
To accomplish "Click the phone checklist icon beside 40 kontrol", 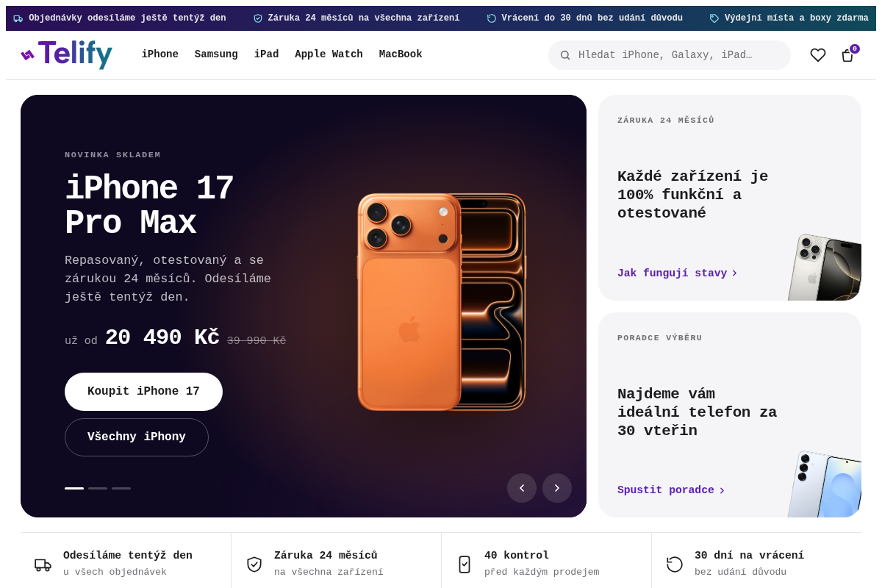I will pos(465,564).
